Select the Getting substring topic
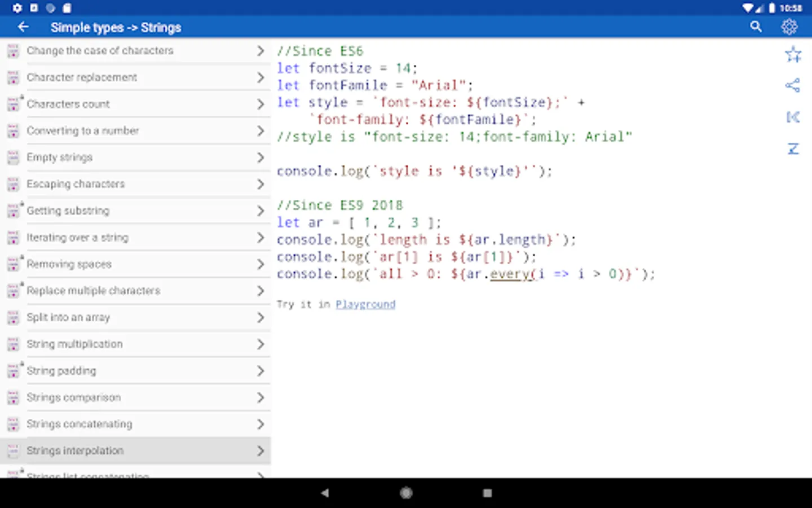This screenshot has width=812, height=508. point(135,211)
